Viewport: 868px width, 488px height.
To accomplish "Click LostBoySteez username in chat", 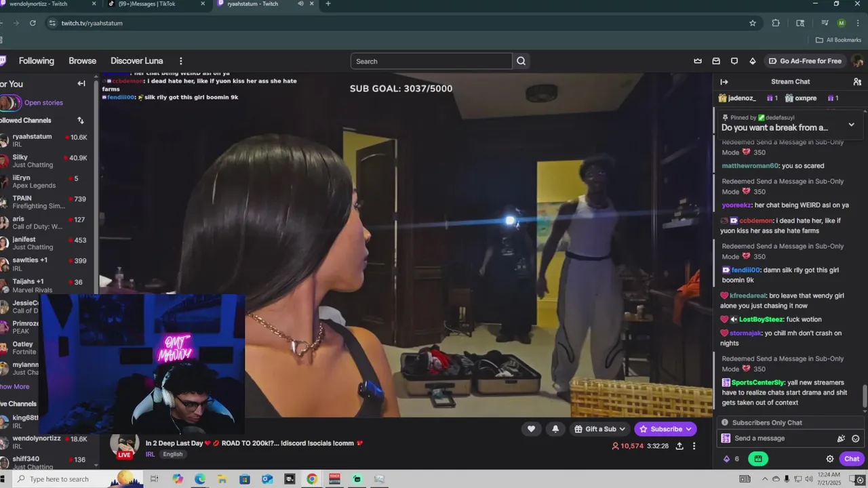I will 761,319.
